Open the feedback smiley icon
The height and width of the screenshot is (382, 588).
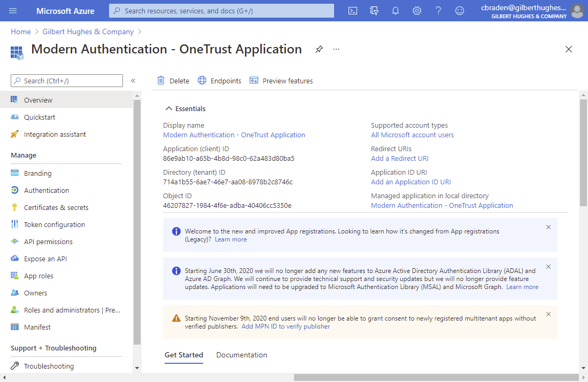[459, 11]
